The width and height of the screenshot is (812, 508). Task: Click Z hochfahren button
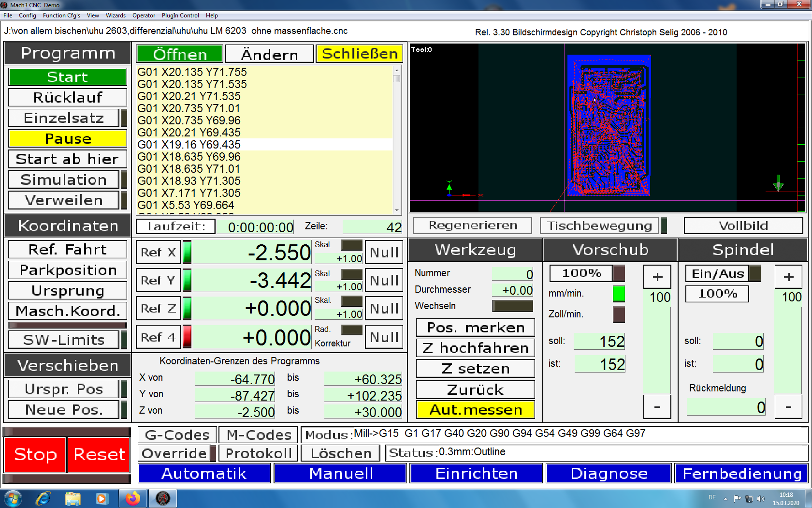click(476, 348)
